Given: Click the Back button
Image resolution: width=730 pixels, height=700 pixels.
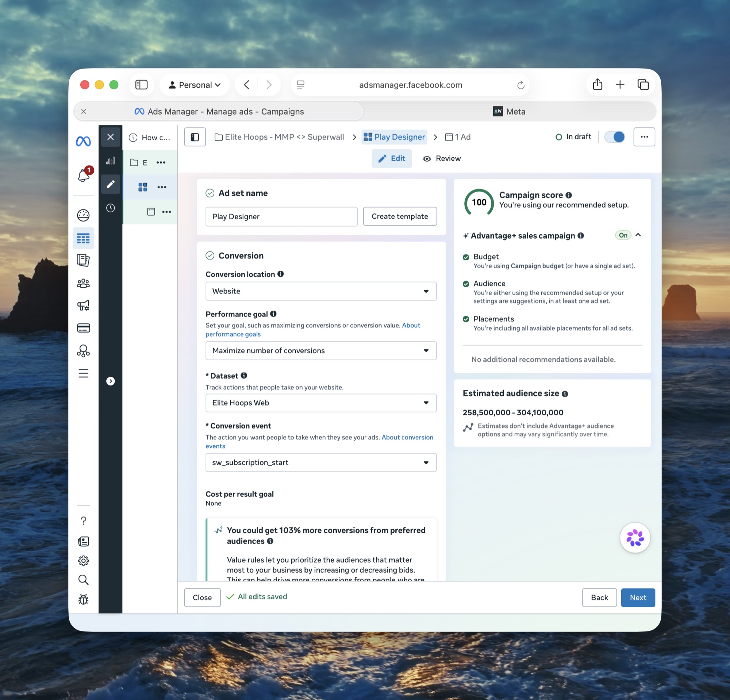Looking at the screenshot, I should [x=599, y=597].
